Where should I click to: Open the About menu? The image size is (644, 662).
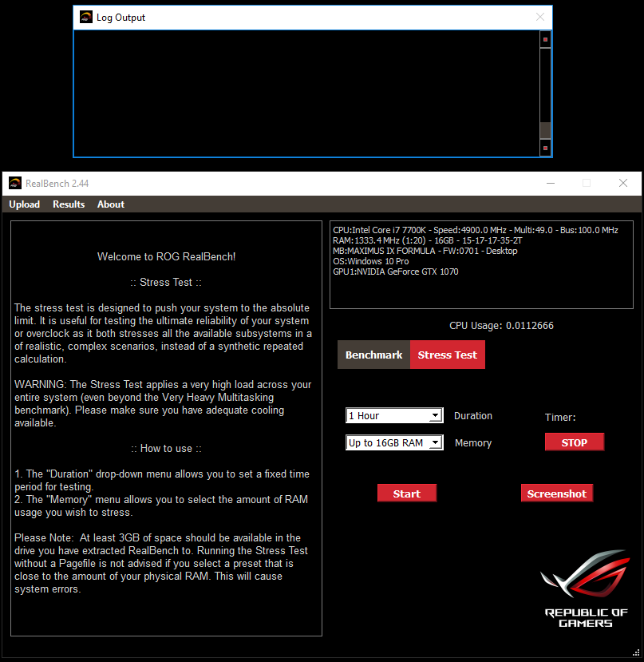pyautogui.click(x=111, y=204)
